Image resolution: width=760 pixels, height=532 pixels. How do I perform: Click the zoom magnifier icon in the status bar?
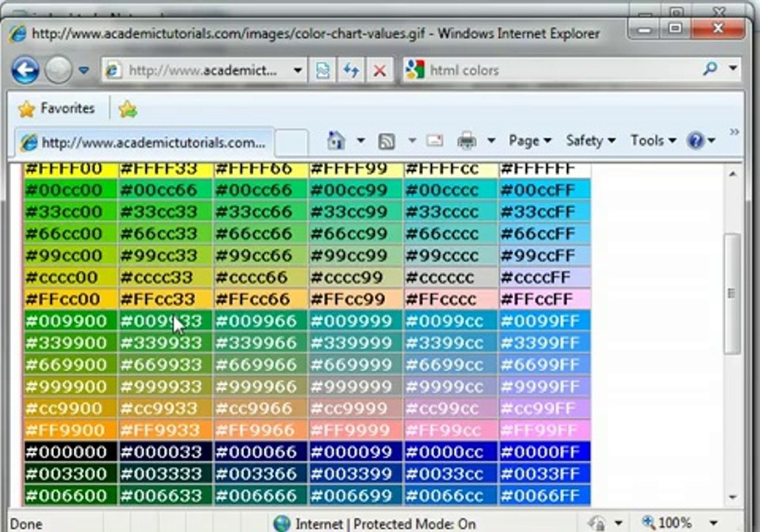pos(648,522)
